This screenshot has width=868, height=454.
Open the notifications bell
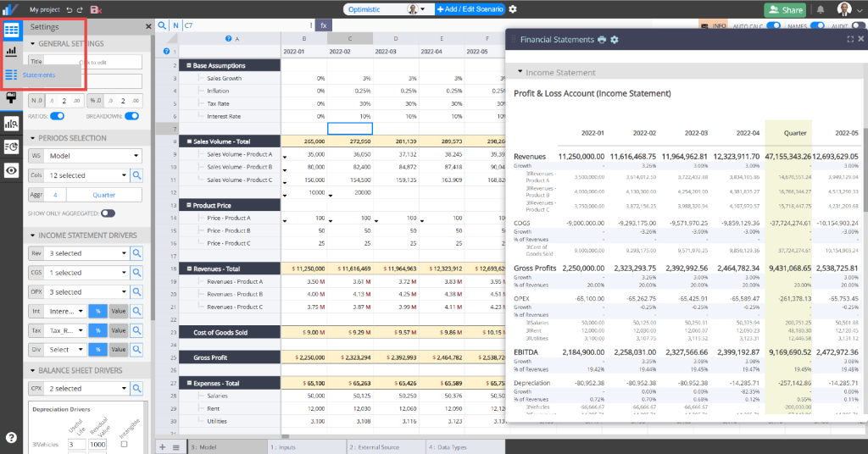point(821,9)
